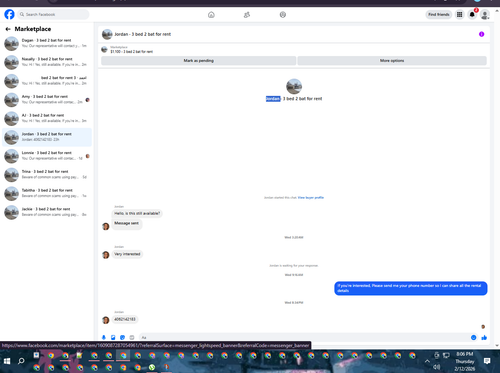Viewport: 500px width, 373px height.
Task: Click the attach photo icon
Action: pyautogui.click(x=113, y=337)
